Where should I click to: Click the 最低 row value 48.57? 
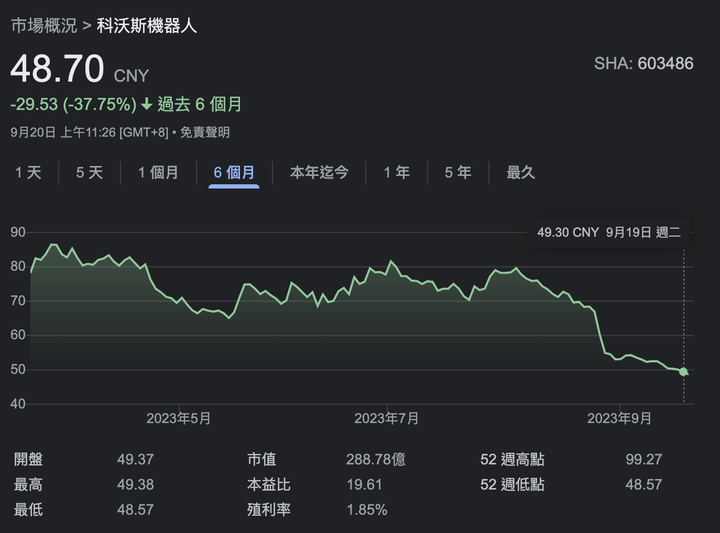click(x=135, y=510)
